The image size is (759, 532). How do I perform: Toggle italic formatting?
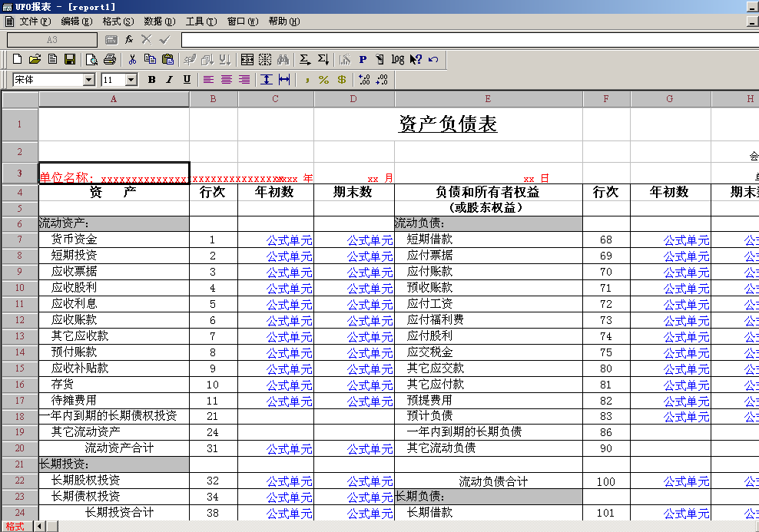(x=170, y=80)
